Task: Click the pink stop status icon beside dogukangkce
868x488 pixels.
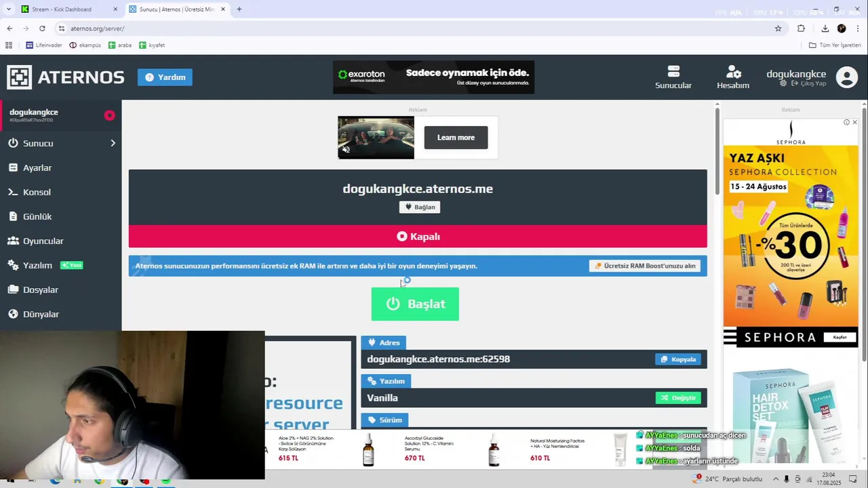Action: click(109, 115)
